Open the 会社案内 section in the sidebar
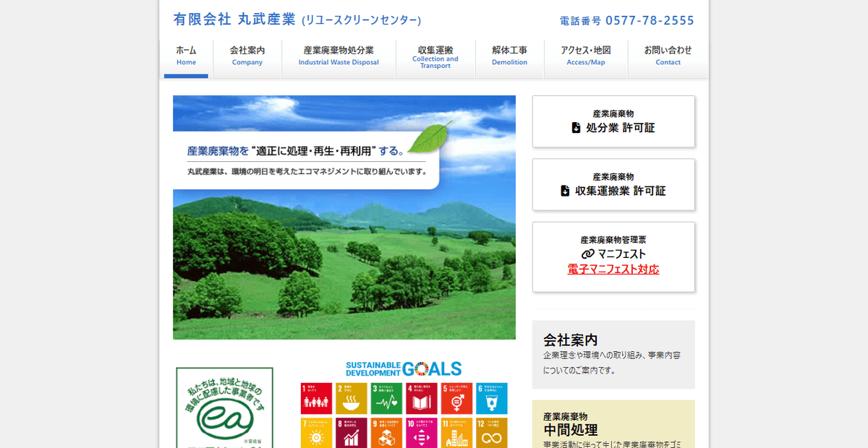 [613, 354]
